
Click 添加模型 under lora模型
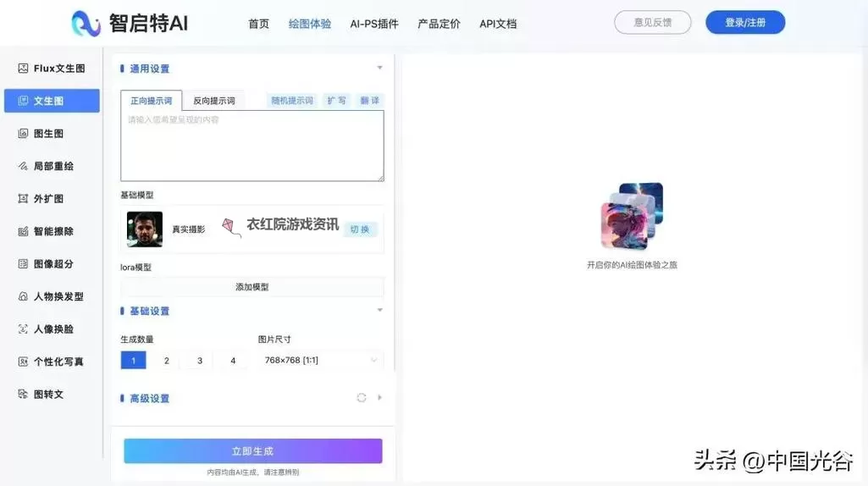tap(252, 287)
